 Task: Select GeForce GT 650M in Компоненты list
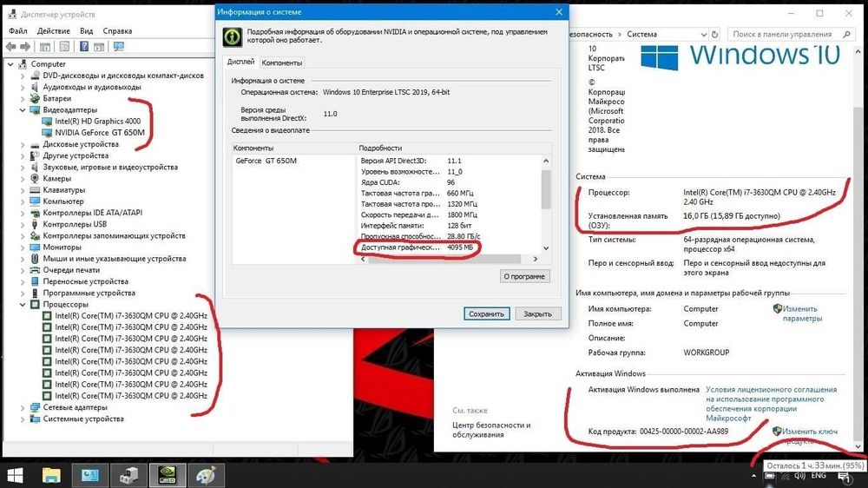pos(266,161)
